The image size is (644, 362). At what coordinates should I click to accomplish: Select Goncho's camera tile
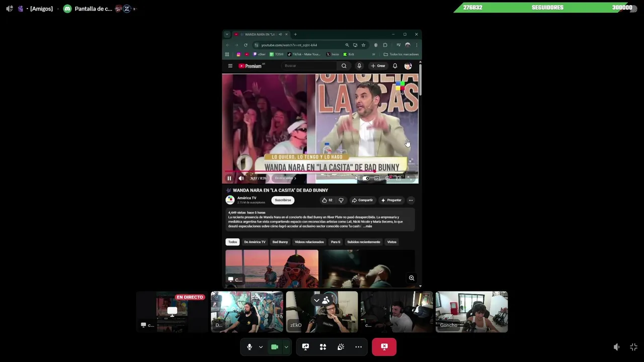[x=471, y=312]
